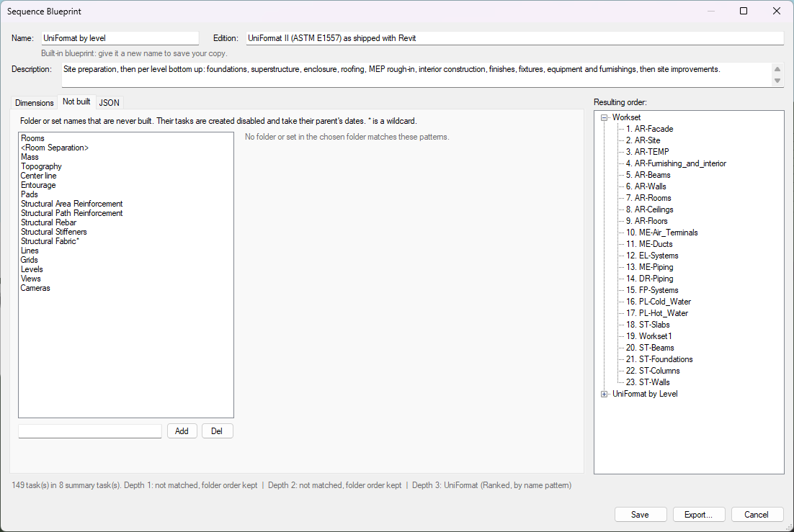794x532 pixels.
Task: Select 4. AR-Furnishing_and_interior tree item
Action: tap(676, 163)
